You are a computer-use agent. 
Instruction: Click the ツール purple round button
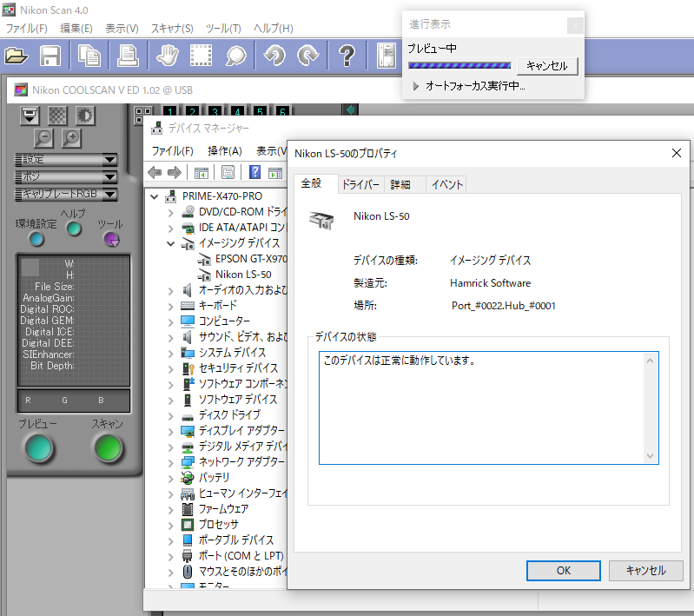pos(111,239)
